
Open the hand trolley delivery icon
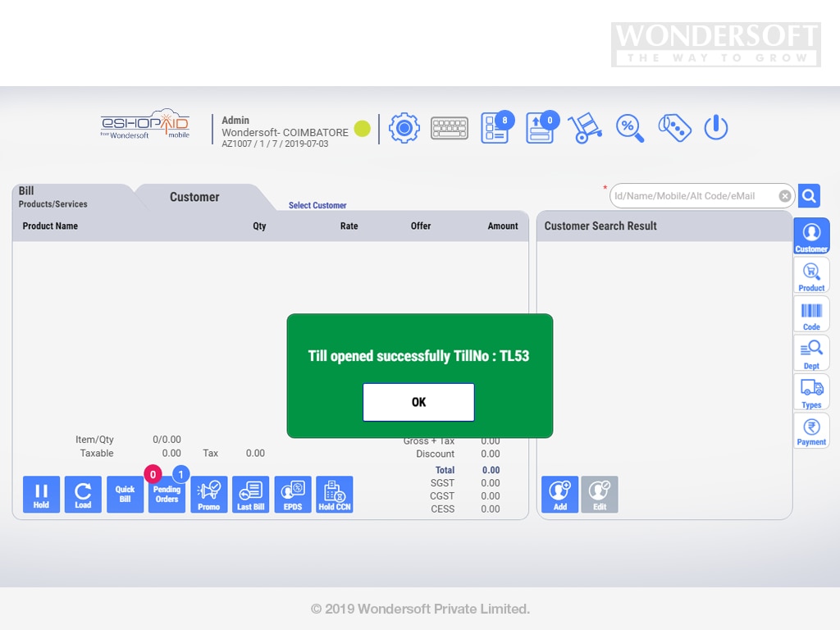click(584, 128)
